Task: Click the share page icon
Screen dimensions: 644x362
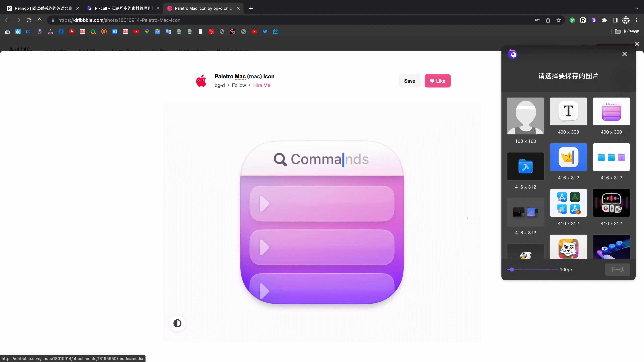Action: [x=548, y=20]
